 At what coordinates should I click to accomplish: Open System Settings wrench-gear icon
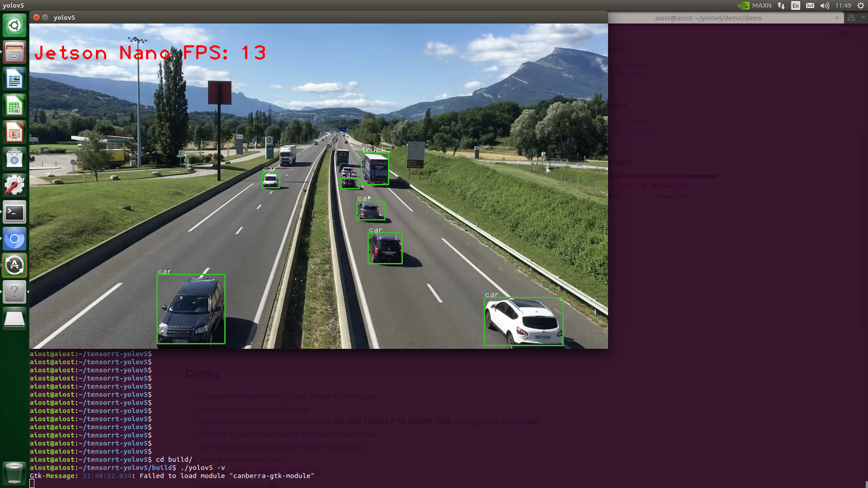point(14,185)
